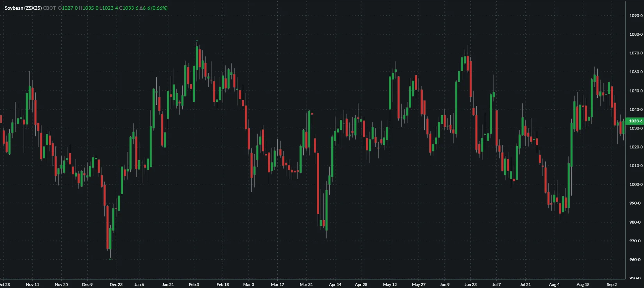Click the 0.66% change readout
The height and width of the screenshot is (288, 644).
click(x=159, y=8)
